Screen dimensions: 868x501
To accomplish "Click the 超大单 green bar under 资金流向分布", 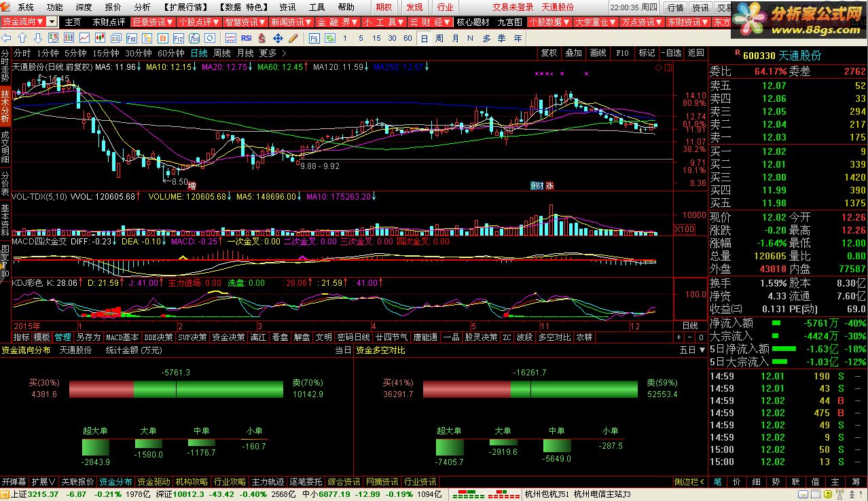I will coord(95,447).
